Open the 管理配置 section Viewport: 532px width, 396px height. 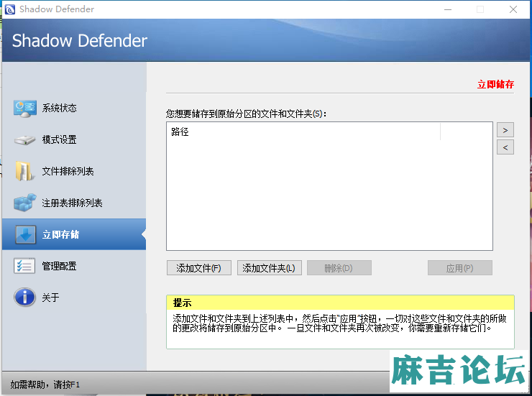[74, 266]
